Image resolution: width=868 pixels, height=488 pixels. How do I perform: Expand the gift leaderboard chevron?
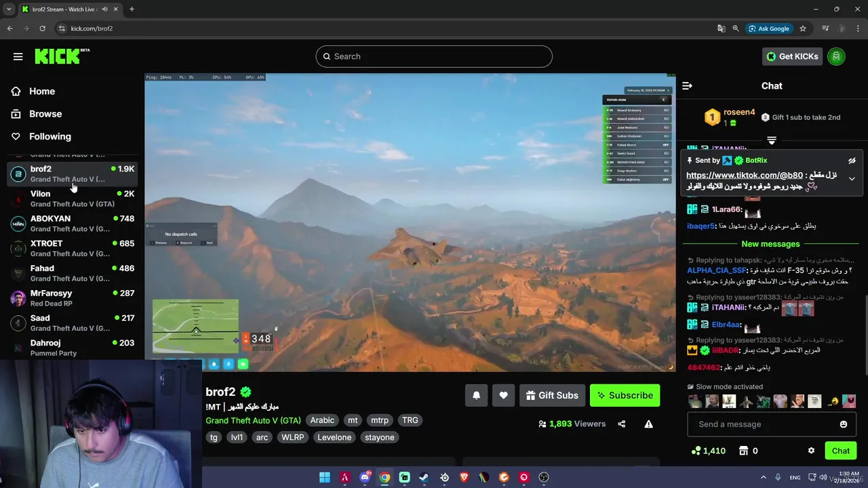(772, 140)
